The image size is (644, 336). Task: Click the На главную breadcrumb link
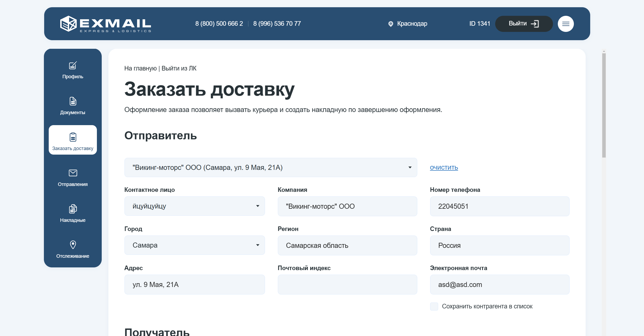pyautogui.click(x=140, y=68)
